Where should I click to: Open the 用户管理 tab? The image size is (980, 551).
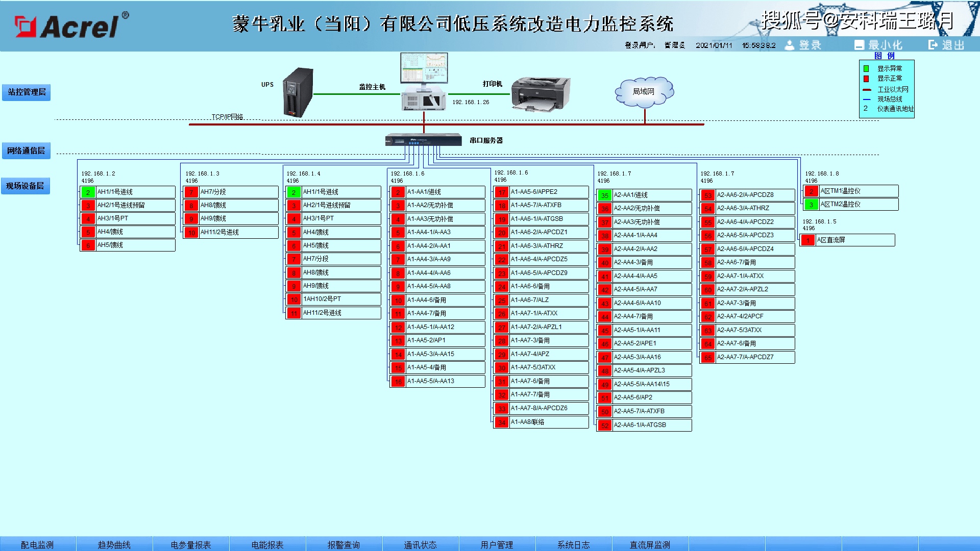497,544
